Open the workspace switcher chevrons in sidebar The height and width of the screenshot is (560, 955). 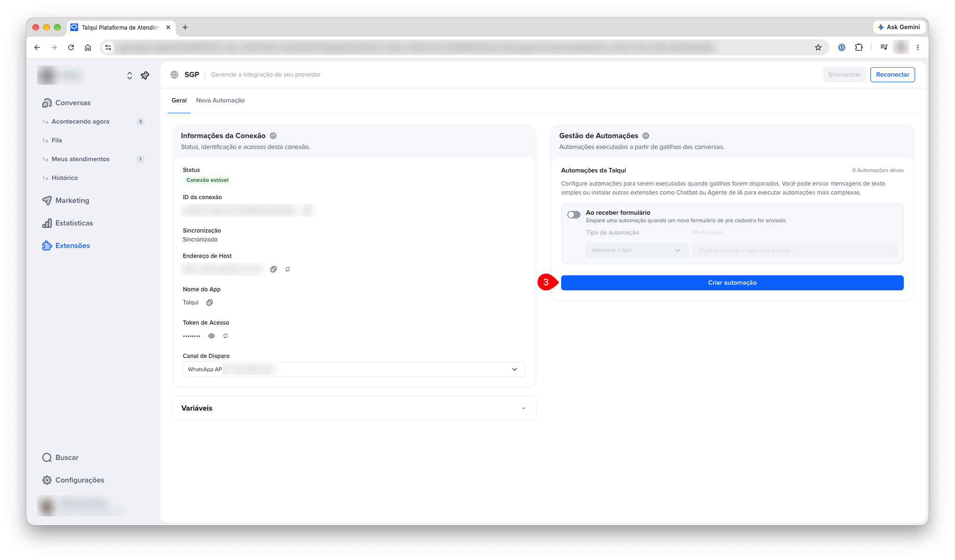130,75
